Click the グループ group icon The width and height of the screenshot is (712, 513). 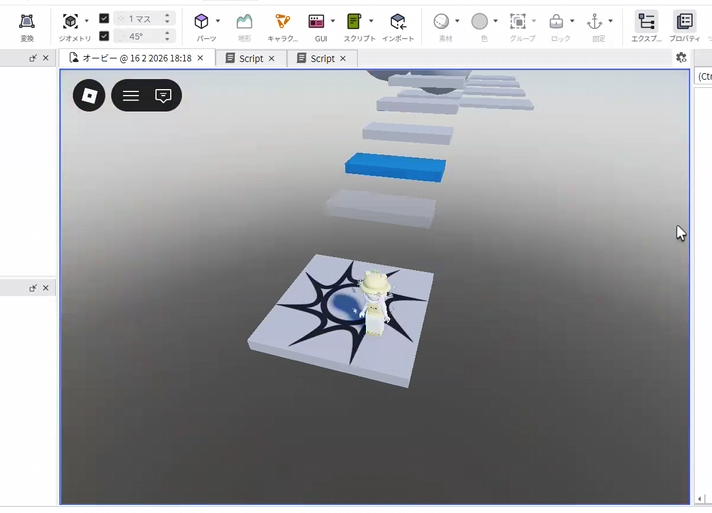518,21
